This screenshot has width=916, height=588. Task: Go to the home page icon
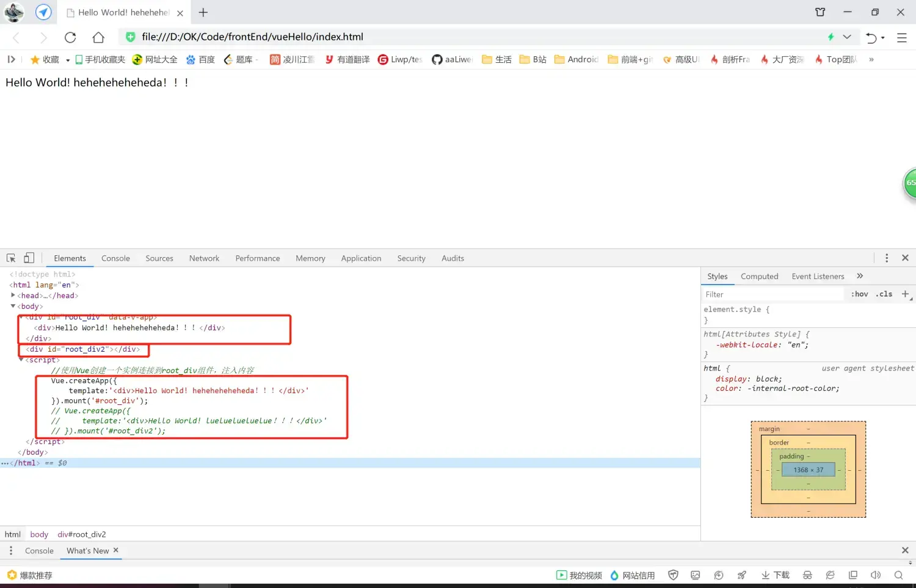pos(98,37)
